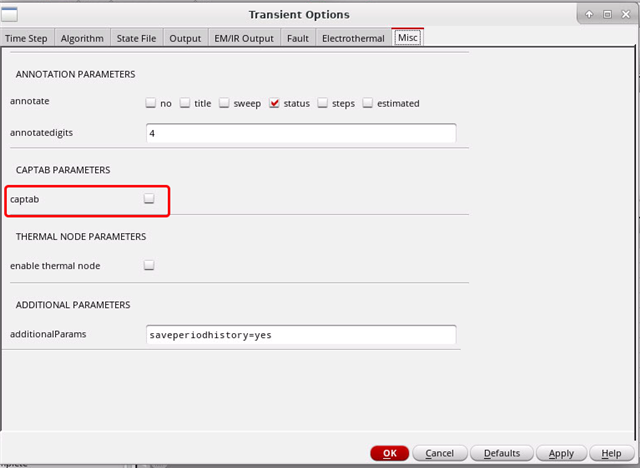The image size is (640, 468).
Task: Switch to the Fault tab
Action: click(299, 38)
